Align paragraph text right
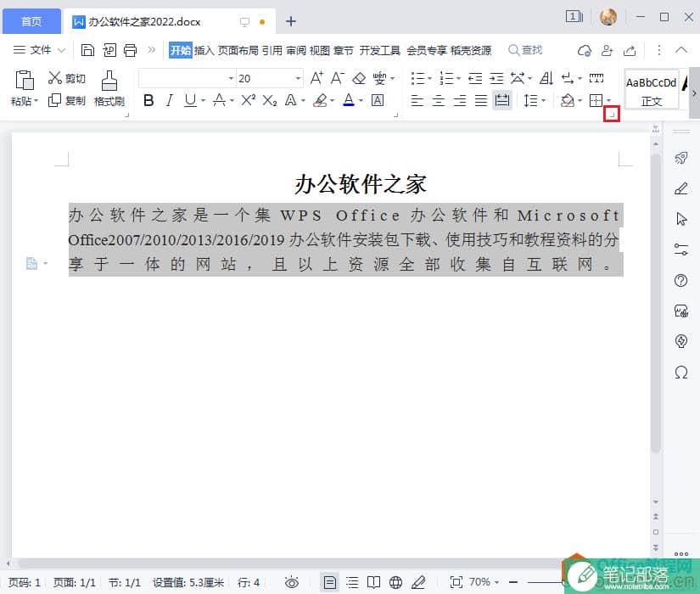Screen dimensions: 700x594 click(x=460, y=100)
